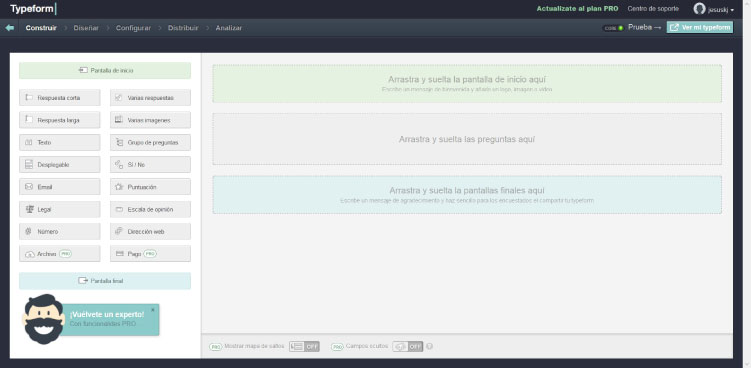Select the Respuesta corta question type
Viewport: 751px width, 368px height.
[60, 98]
